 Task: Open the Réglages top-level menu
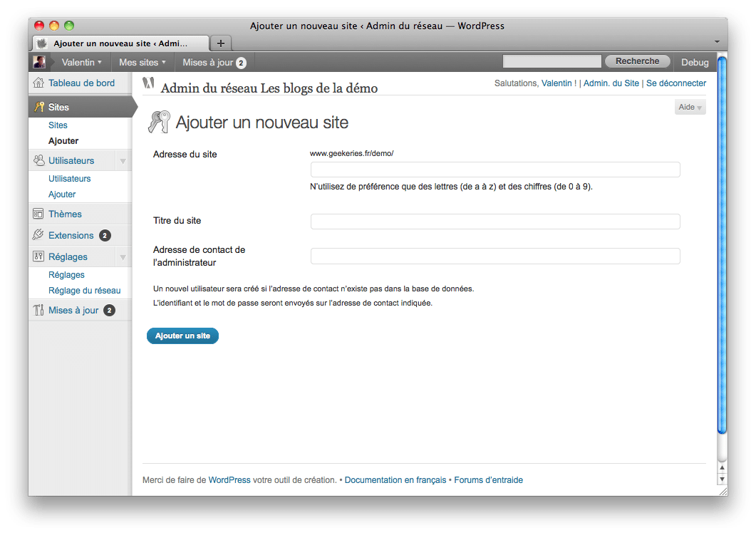point(68,257)
